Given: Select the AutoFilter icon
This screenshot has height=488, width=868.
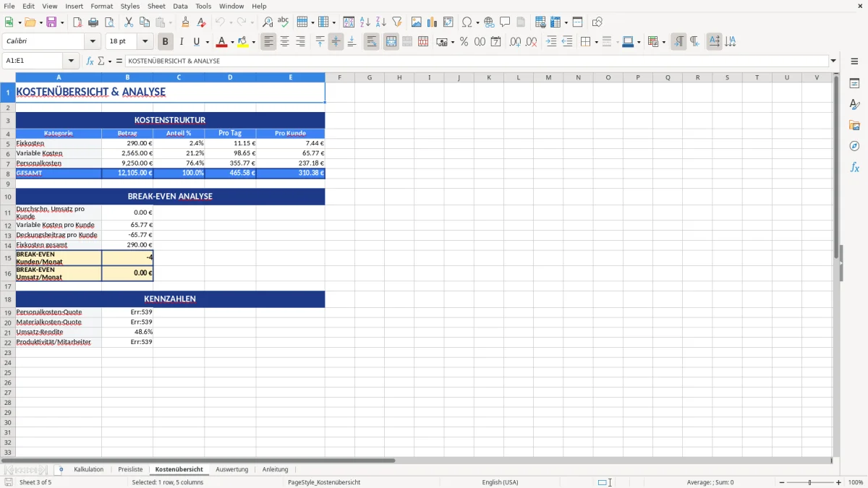Looking at the screenshot, I should coord(396,22).
